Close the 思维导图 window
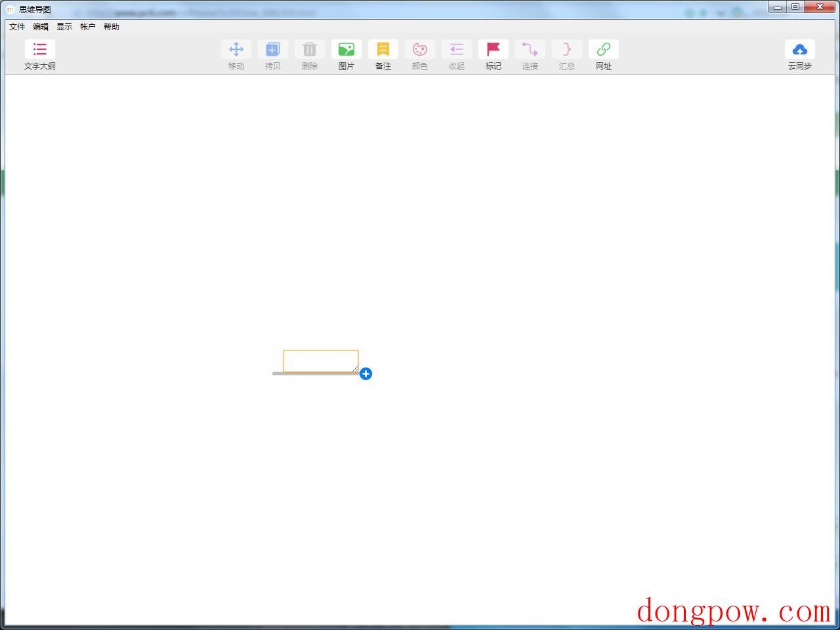840x630 pixels. tap(820, 7)
